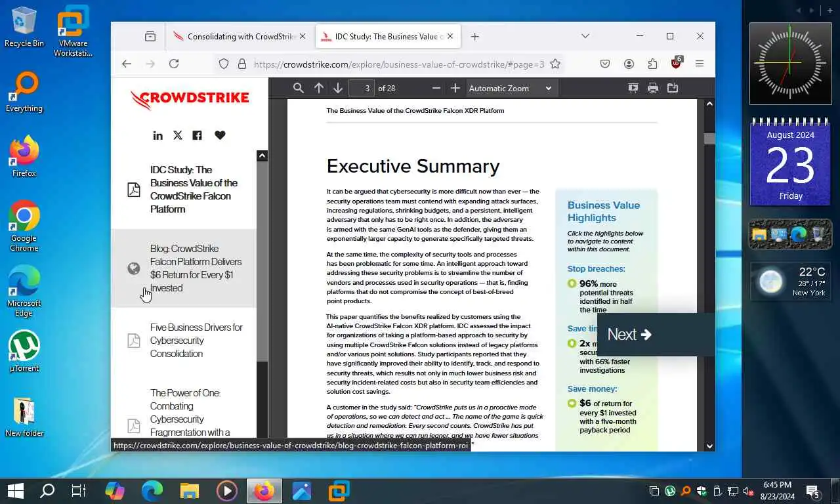Click PDF scrollbar down arrow
Image resolution: width=840 pixels, height=504 pixels.
pyautogui.click(x=709, y=446)
